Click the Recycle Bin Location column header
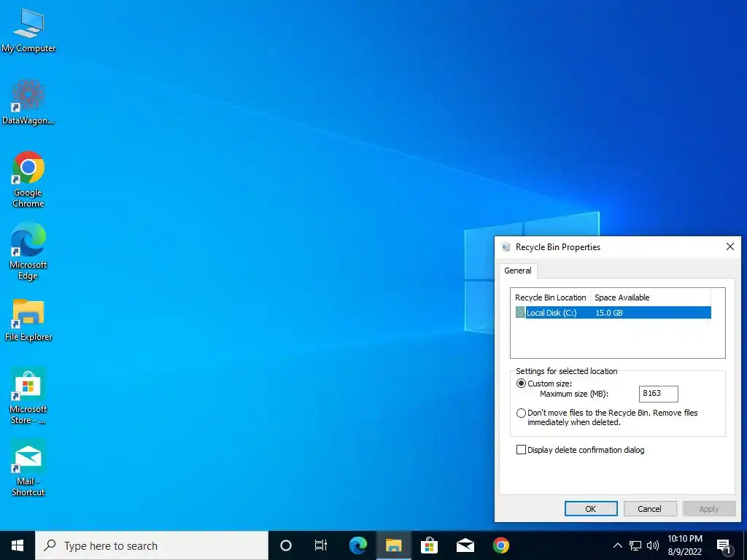 (550, 297)
